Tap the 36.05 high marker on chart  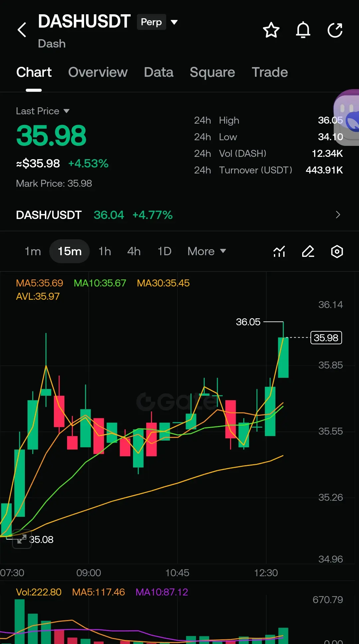point(248,322)
